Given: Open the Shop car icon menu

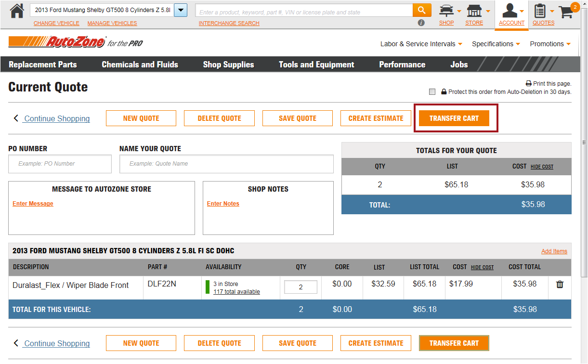Looking at the screenshot, I should 446,11.
